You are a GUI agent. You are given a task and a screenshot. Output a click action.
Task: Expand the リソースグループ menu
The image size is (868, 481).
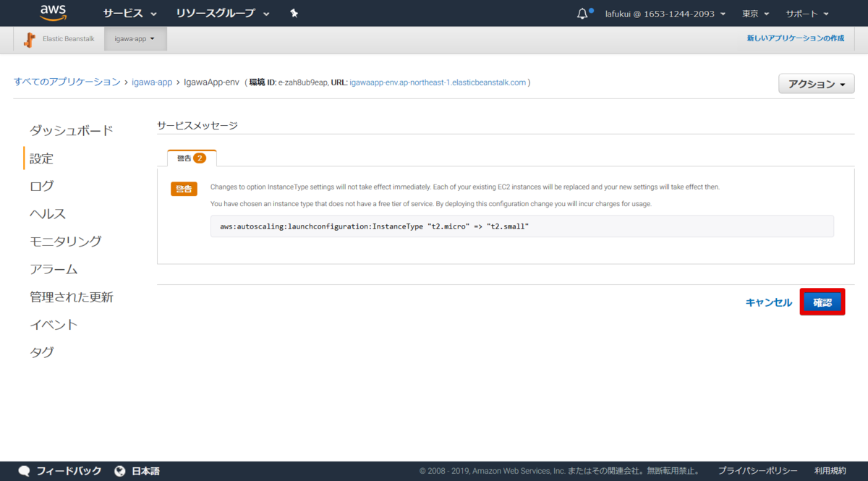click(x=223, y=14)
